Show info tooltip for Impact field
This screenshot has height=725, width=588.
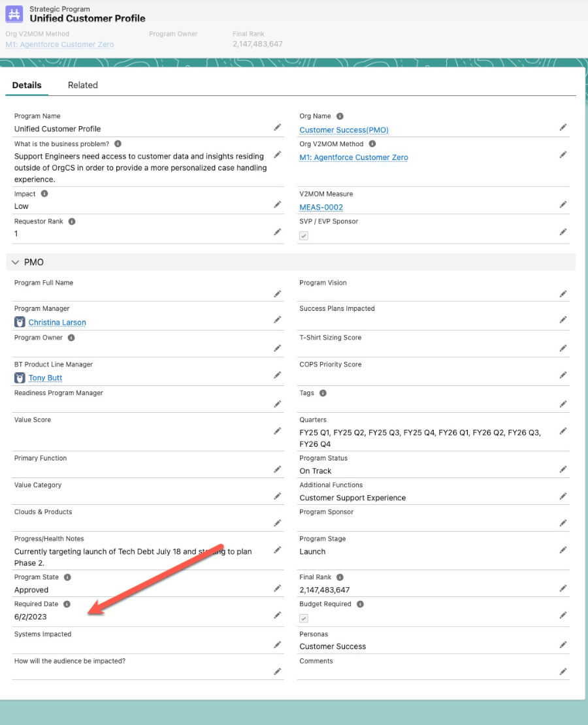44,194
